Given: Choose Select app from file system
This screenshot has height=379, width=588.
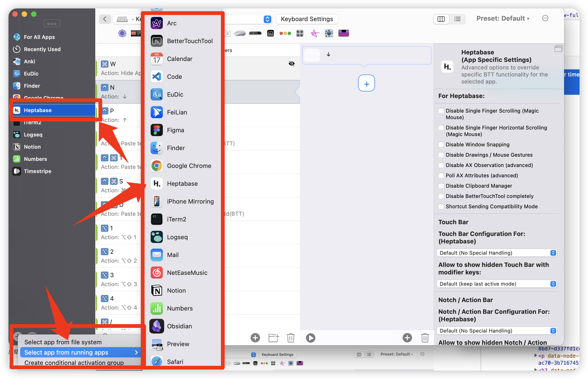Looking at the screenshot, I should (63, 342).
